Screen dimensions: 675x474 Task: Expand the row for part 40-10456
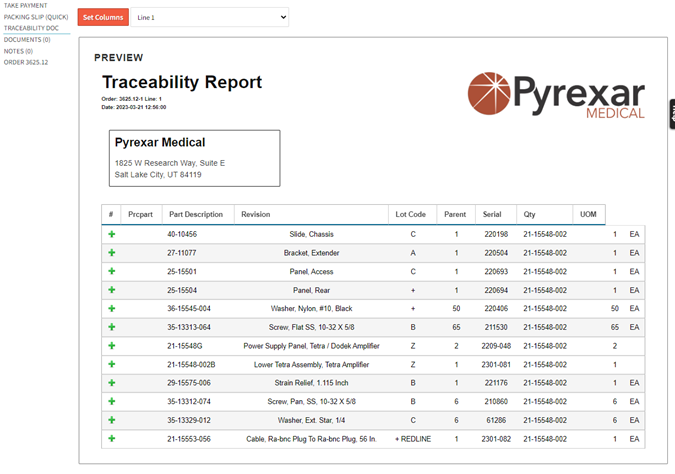[111, 234]
